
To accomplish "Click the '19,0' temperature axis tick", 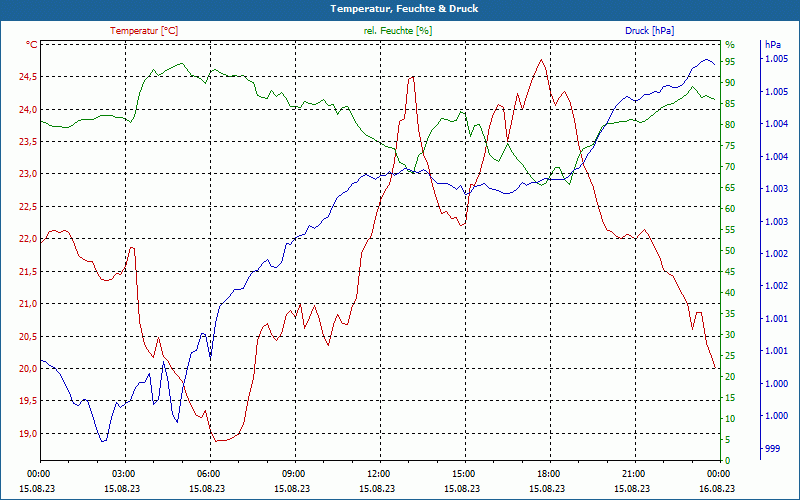I will [28, 434].
